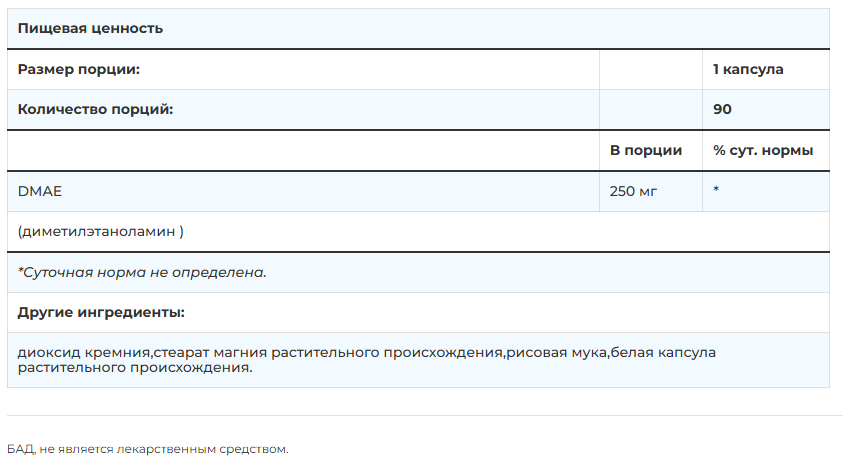Click the "Пищевая ценность" table header

pyautogui.click(x=90, y=29)
